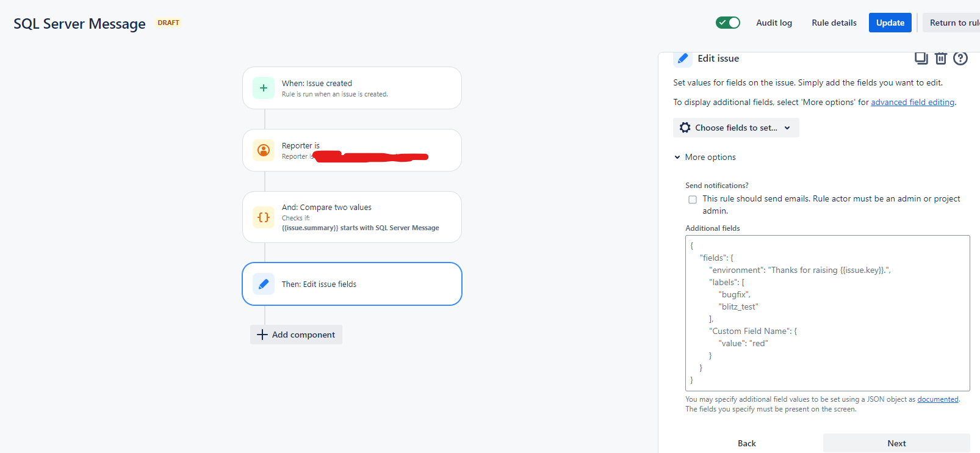Click the blue pencil Edit issue fields icon
Screen dimensions: 980x453
click(x=264, y=284)
